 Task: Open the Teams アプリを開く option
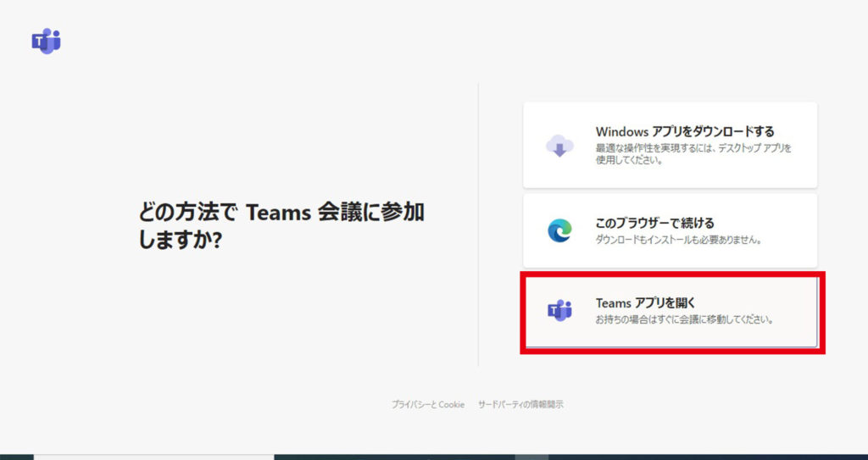(671, 313)
